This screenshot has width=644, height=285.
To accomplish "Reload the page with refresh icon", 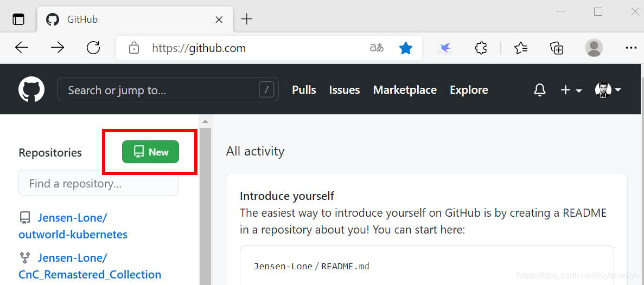I will coord(94,48).
